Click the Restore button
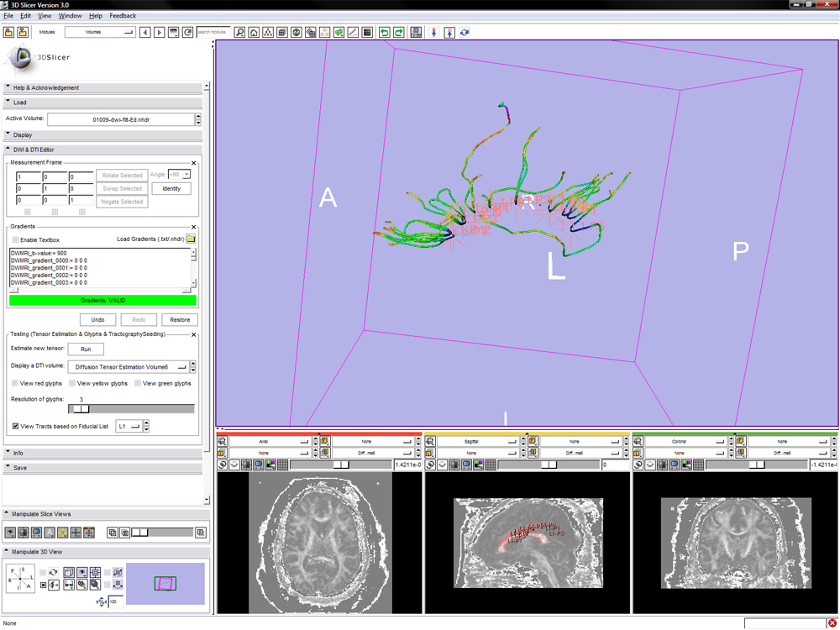The width and height of the screenshot is (840, 630). [x=180, y=319]
